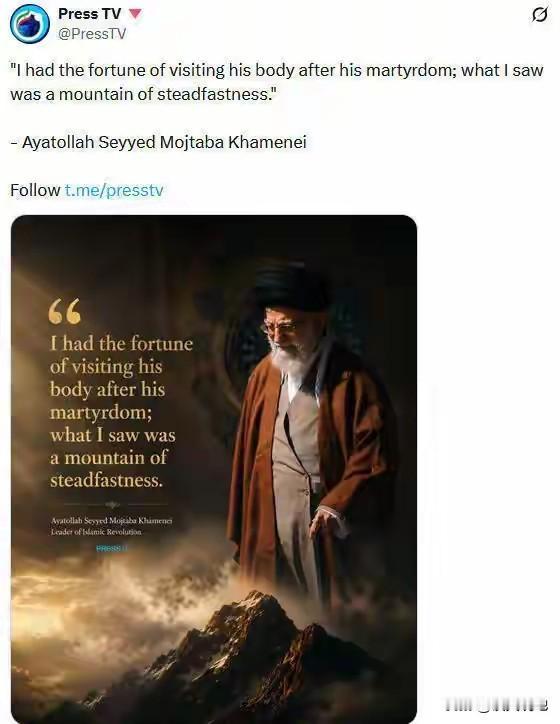Click the small PRESS TV logo in poster
The width and height of the screenshot is (560, 724).
[x=111, y=548]
